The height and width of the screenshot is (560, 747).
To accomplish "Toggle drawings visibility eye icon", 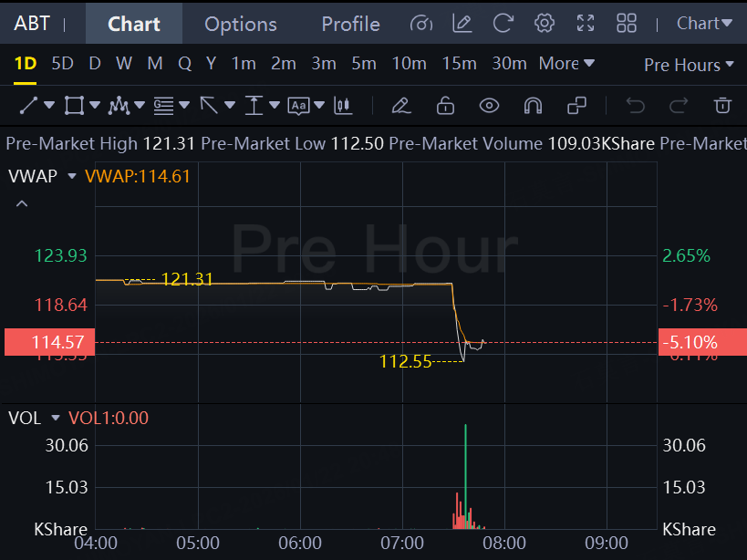I will click(x=489, y=105).
